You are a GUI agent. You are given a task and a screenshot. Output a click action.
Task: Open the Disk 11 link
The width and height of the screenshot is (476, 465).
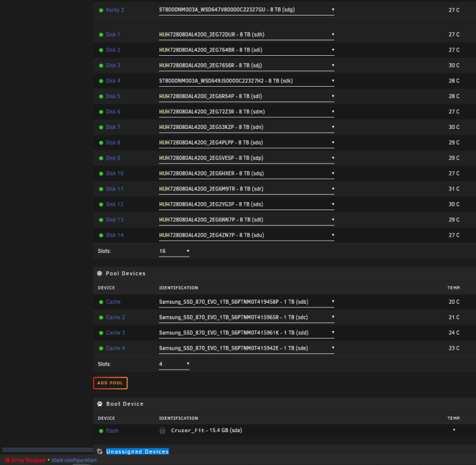tap(114, 189)
